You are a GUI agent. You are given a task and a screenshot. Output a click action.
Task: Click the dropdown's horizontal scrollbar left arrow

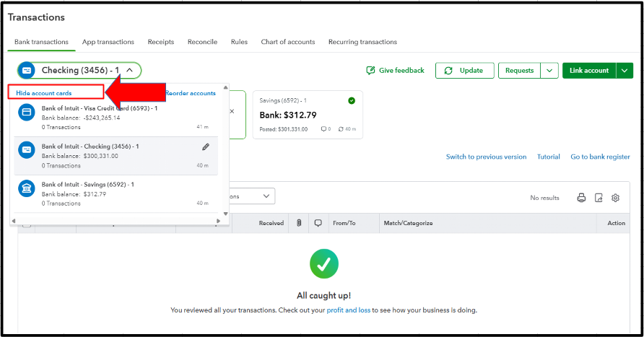click(14, 221)
